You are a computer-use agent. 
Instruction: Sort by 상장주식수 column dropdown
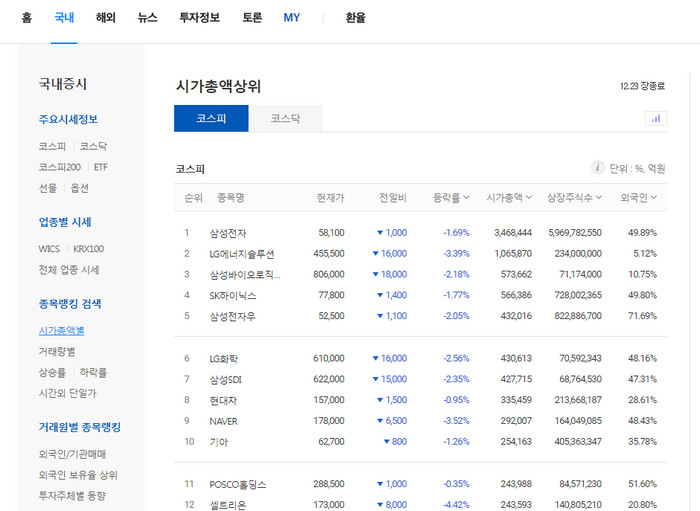575,197
